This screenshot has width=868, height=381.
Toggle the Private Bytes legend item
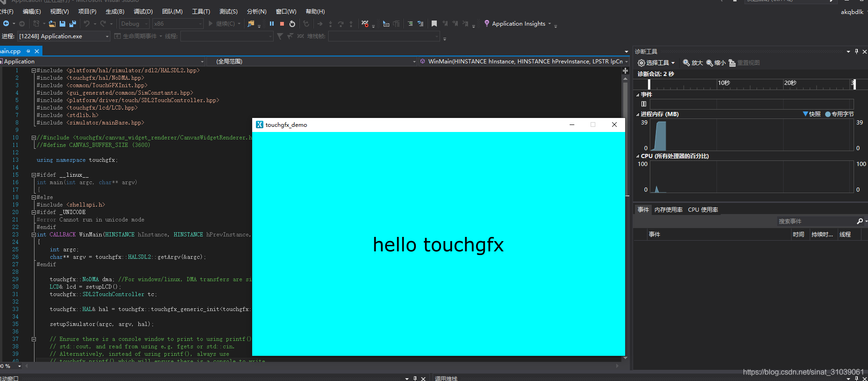(x=840, y=114)
